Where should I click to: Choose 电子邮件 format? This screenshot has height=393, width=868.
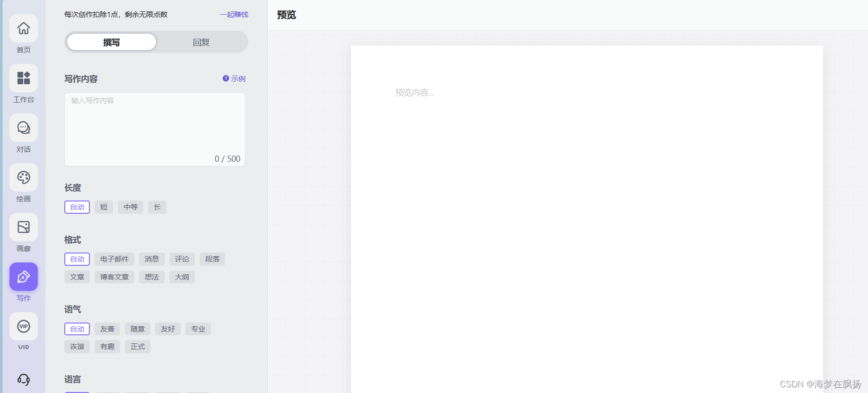114,259
